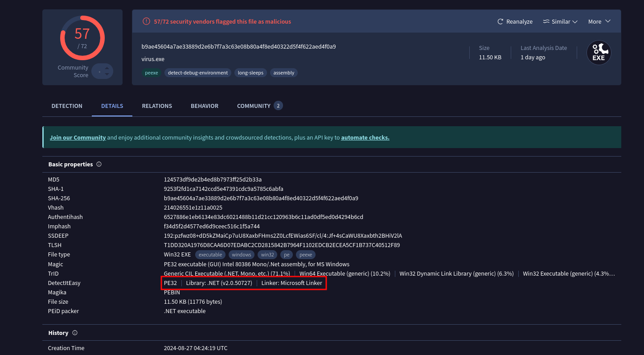The width and height of the screenshot is (644, 355).
Task: Vote community score up arrow
Action: [107, 68]
